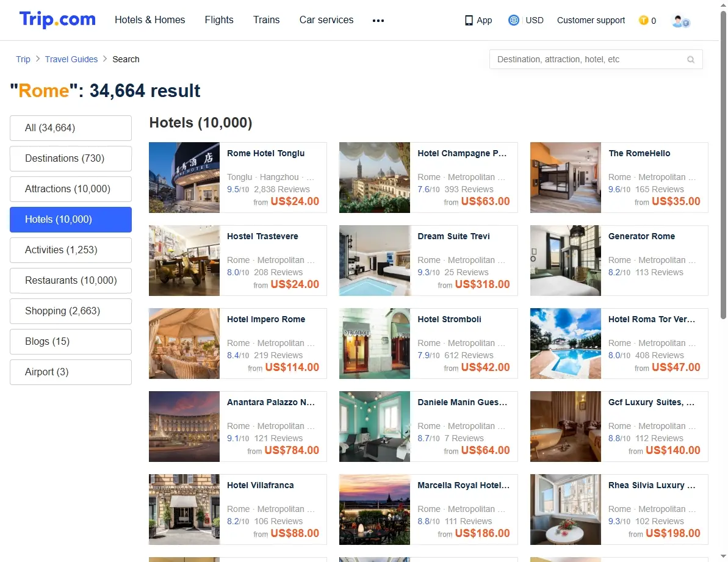728x562 pixels.
Task: Open the three-dots more menu
Action: 378,20
